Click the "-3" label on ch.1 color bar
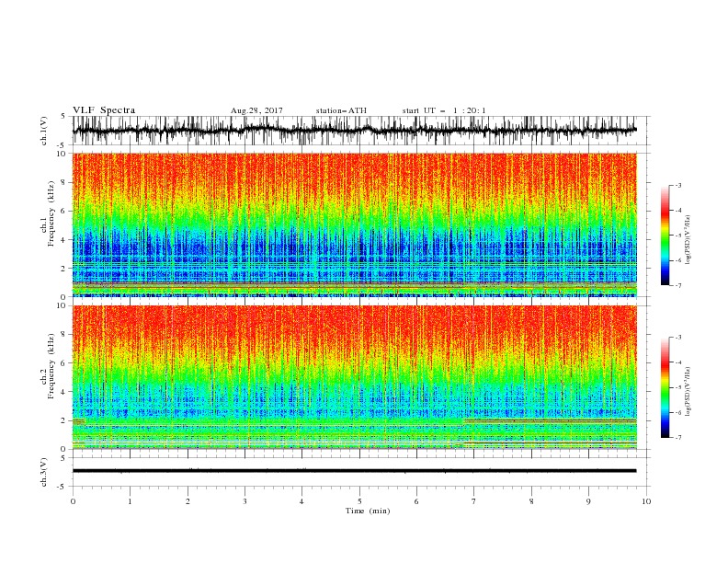Screen dimensions: 728x563 click(x=677, y=185)
